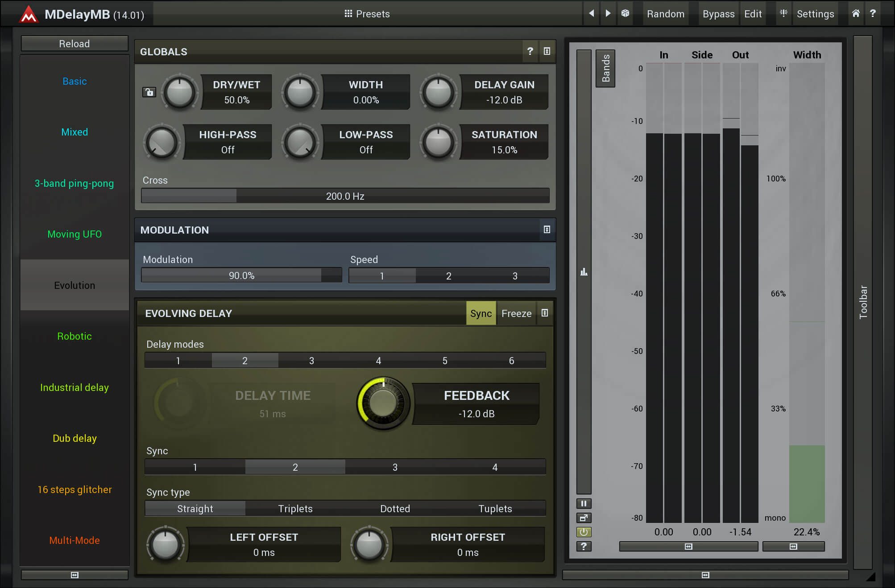Open help question mark in title bar
Screen dimensions: 895x588
click(873, 13)
